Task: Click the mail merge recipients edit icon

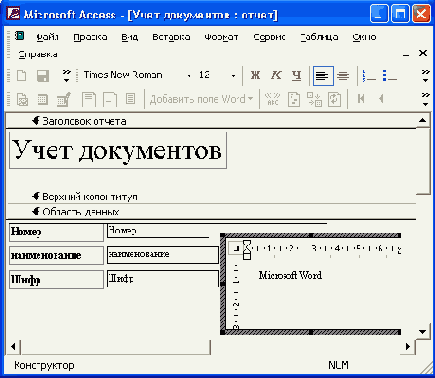Action: pos(64,100)
